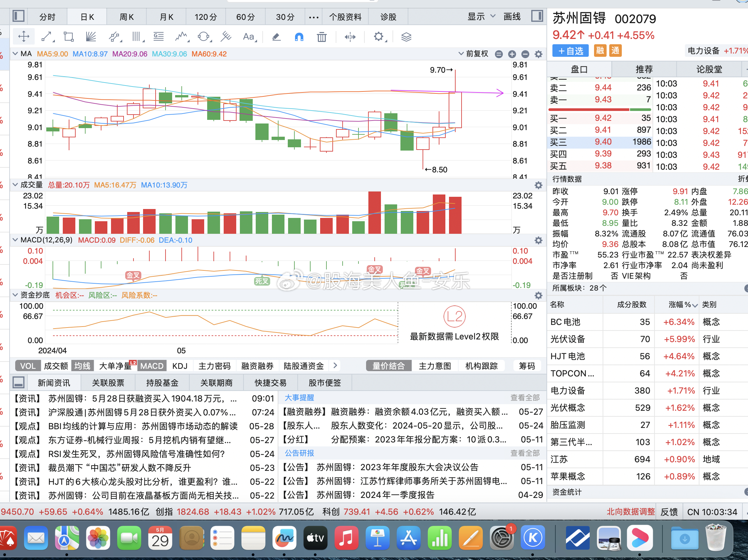The width and height of the screenshot is (748, 560).
Task: Click 查看全部 beside 大事提醒
Action: click(x=525, y=398)
